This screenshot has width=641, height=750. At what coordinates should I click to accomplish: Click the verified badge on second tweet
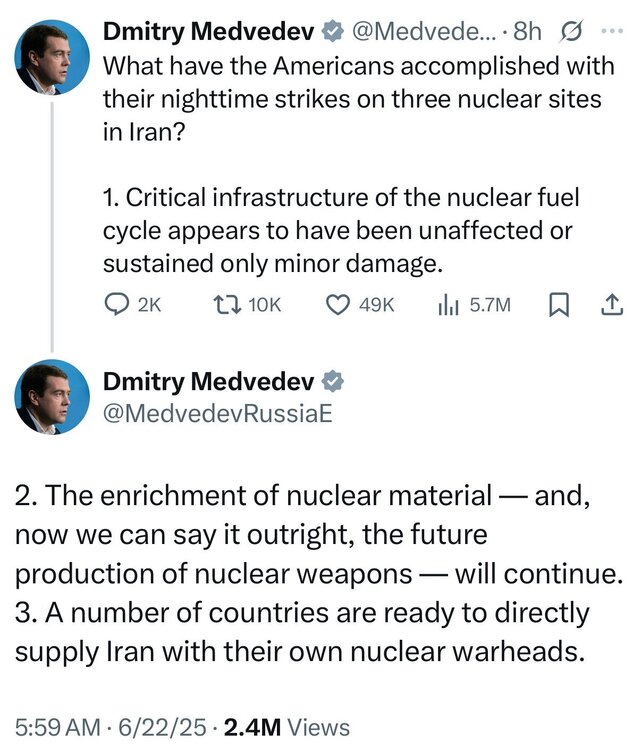[x=331, y=380]
